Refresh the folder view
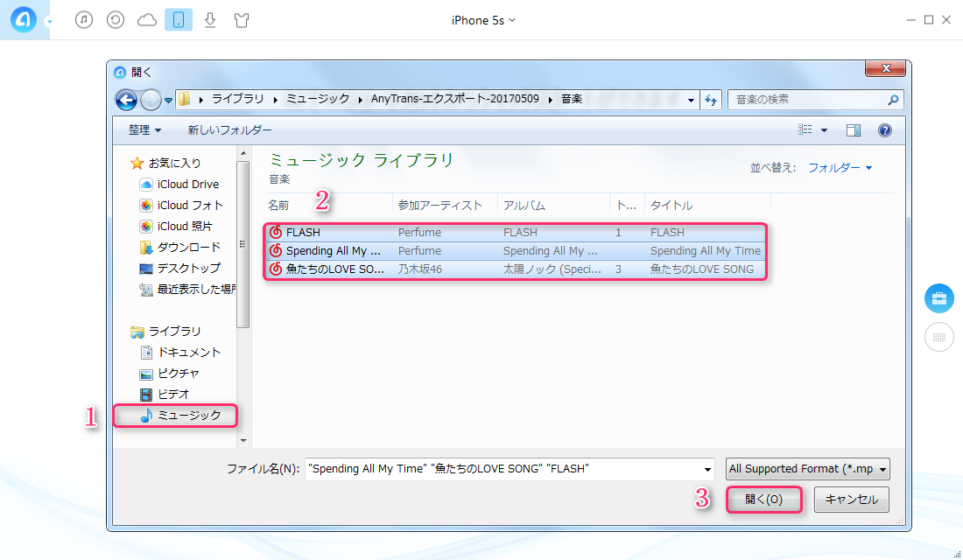963x560 pixels. [x=711, y=100]
